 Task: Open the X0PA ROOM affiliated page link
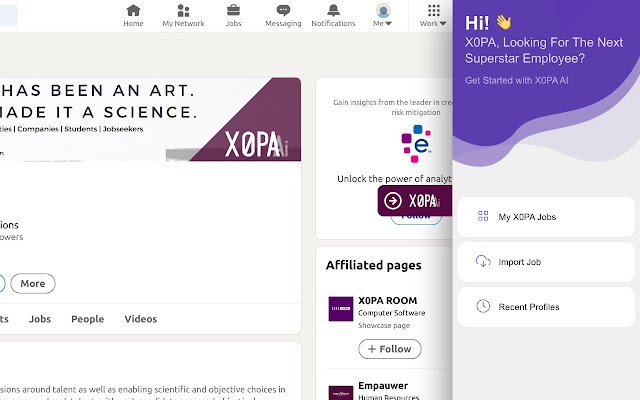click(x=387, y=300)
